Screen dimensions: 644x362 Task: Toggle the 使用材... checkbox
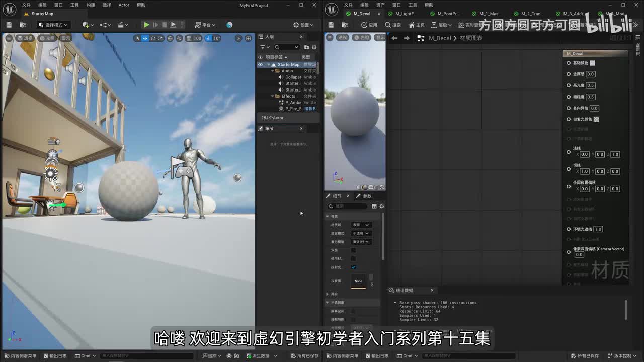(353, 259)
